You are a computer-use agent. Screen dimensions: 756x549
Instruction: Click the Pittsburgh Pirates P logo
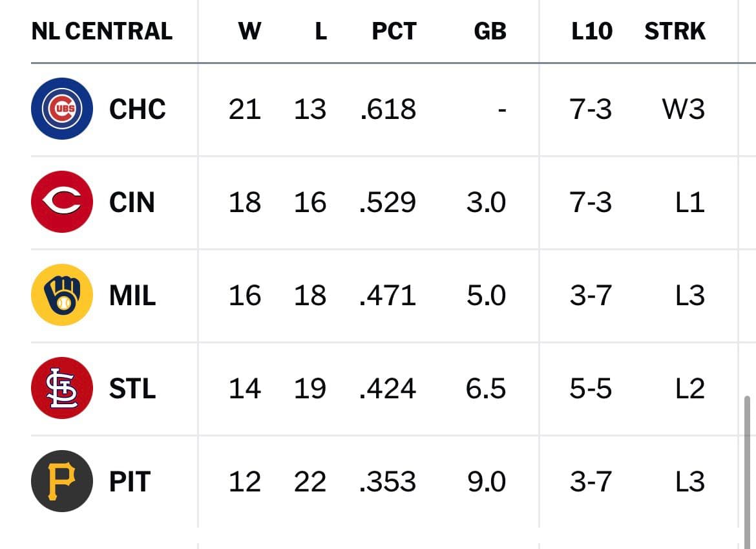pyautogui.click(x=62, y=481)
